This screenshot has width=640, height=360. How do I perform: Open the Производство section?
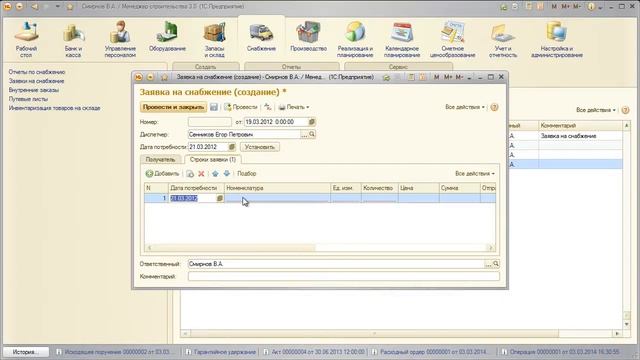tap(308, 37)
